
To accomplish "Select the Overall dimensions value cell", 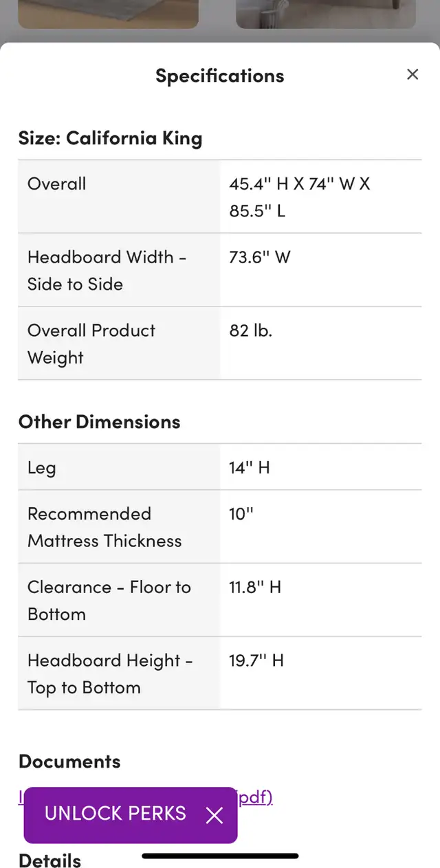I will (x=320, y=197).
